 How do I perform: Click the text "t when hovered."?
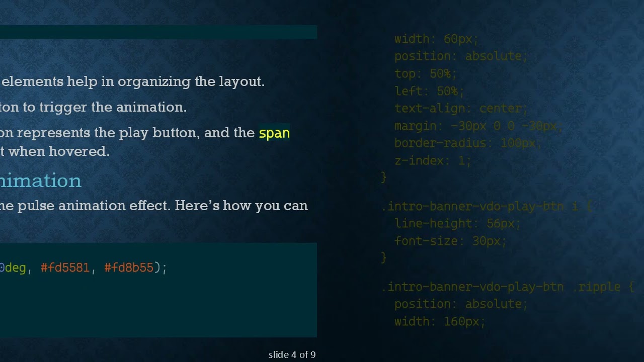[55, 151]
